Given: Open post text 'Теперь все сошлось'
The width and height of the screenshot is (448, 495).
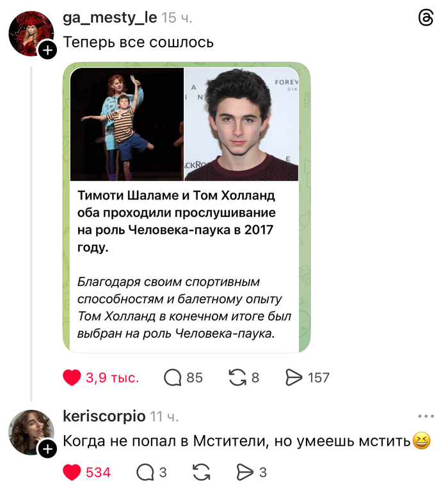Looking at the screenshot, I should click(138, 42).
